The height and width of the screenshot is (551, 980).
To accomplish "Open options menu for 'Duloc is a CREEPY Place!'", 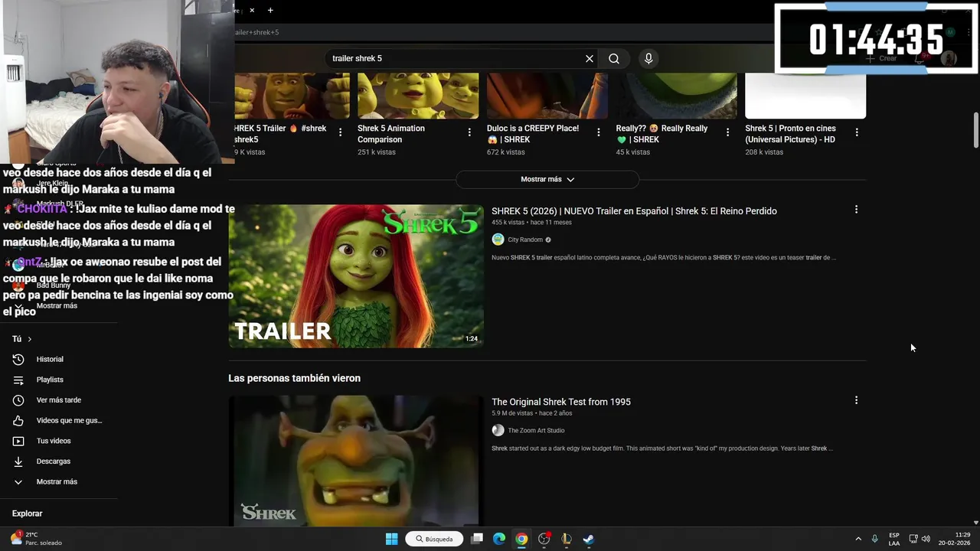I will point(599,132).
